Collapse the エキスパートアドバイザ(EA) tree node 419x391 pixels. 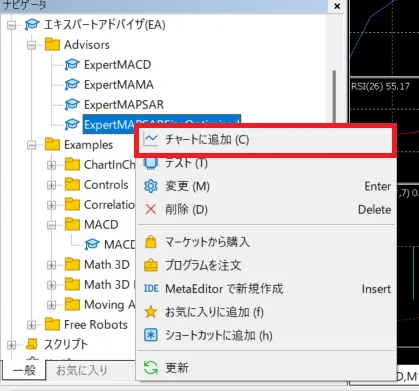pyautogui.click(x=12, y=25)
